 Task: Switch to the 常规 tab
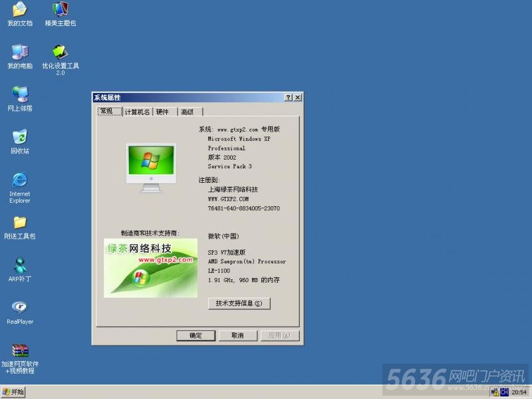click(x=109, y=111)
